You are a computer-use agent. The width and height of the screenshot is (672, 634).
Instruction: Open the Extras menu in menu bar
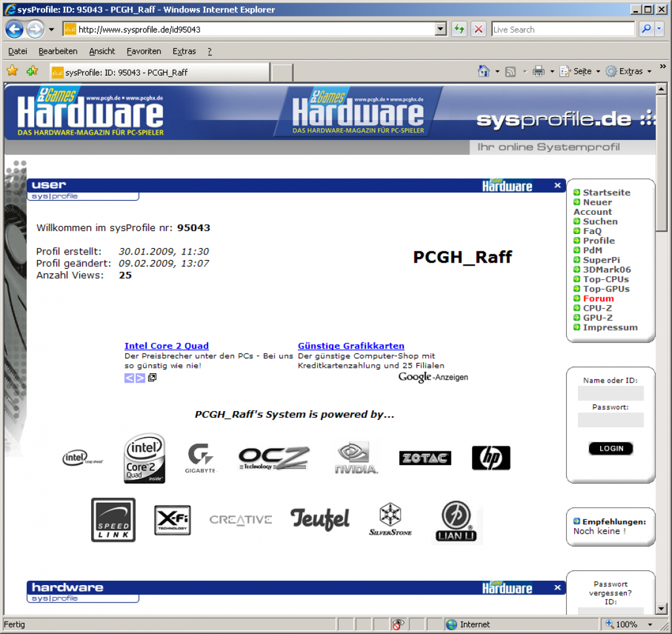point(185,51)
